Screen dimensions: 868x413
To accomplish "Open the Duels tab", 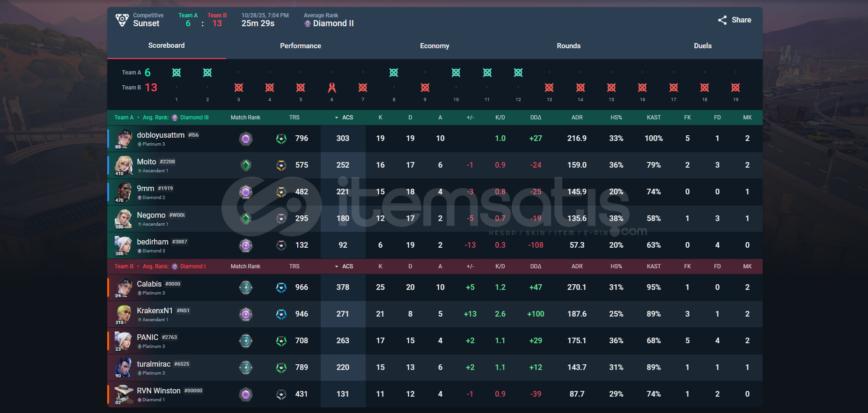I will pos(703,46).
